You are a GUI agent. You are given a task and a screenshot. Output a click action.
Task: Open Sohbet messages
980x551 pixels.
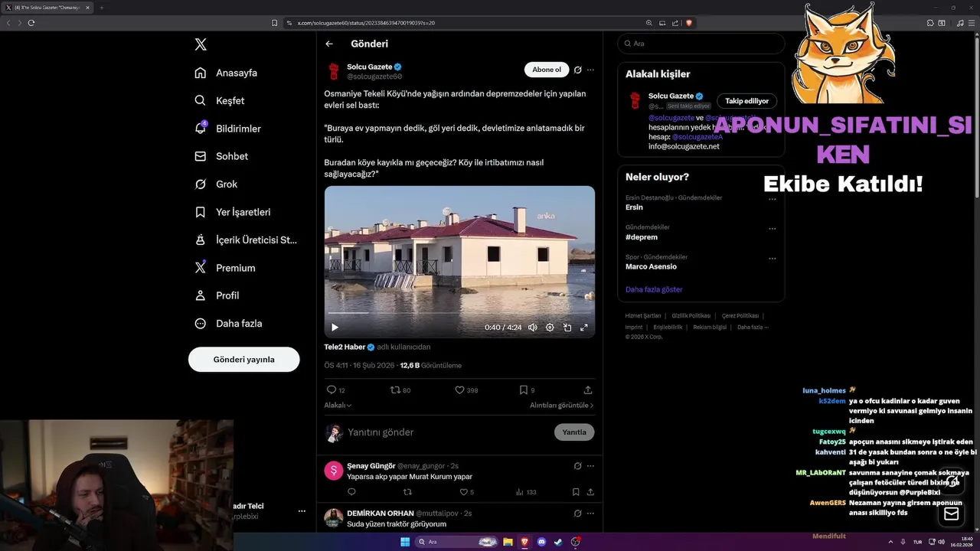[x=221, y=156]
